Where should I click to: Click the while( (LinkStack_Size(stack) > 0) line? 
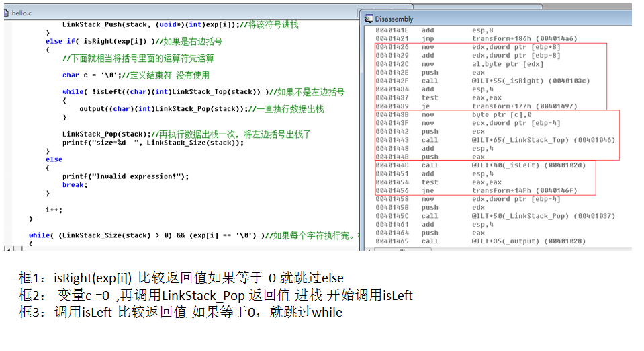194,235
